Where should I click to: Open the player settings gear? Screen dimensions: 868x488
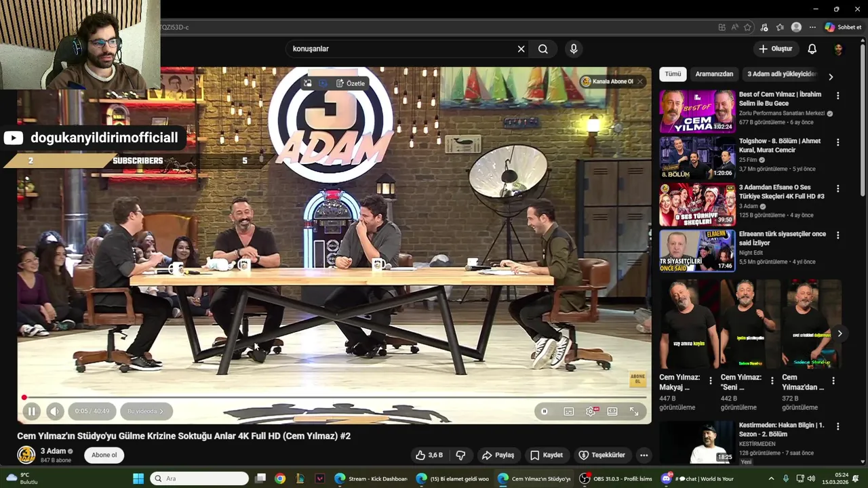(591, 411)
